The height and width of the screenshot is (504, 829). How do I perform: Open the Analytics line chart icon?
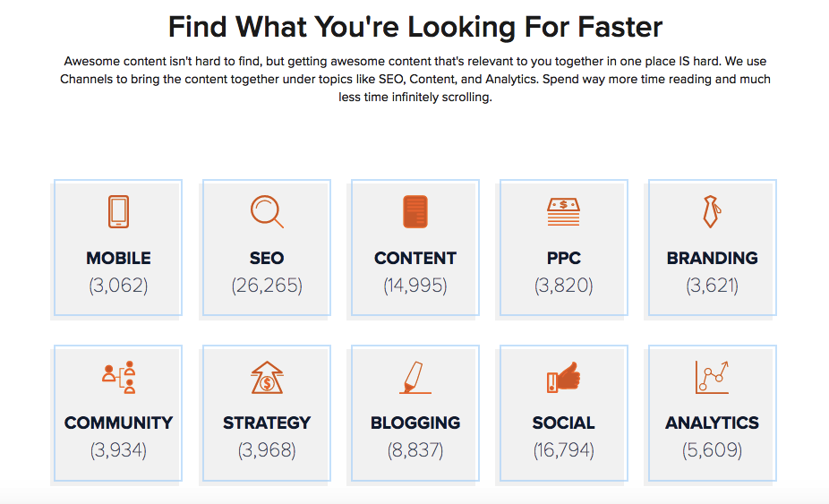point(712,377)
